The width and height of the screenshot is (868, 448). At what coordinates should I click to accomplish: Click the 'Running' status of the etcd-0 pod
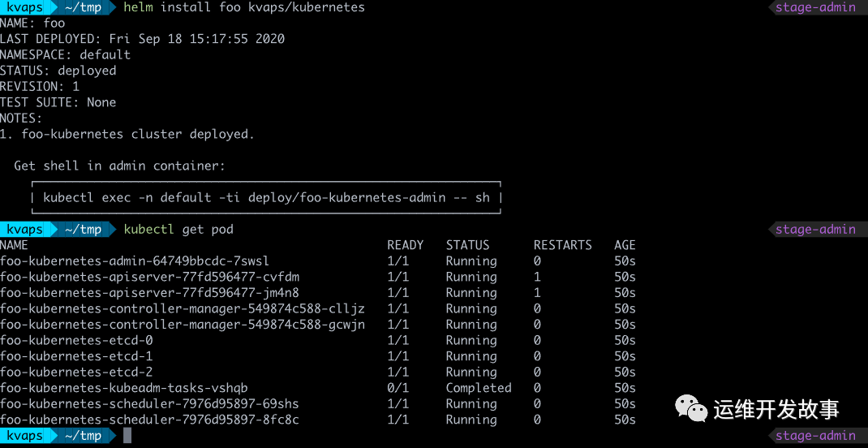click(x=471, y=340)
